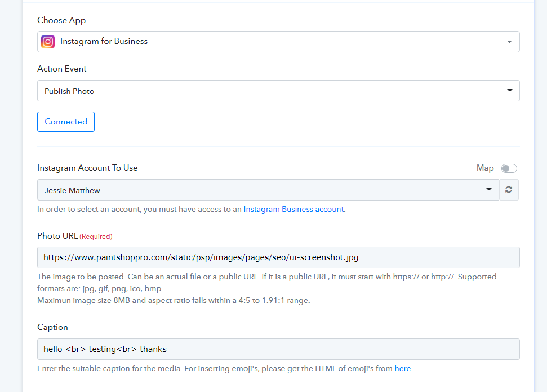Viewport: 547px width, 392px height.
Task: Click the Instagram Account To Use label
Action: [87, 168]
